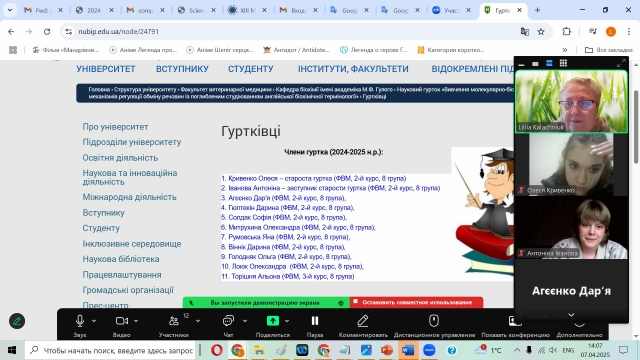Reload the page
The image size is (640, 360).
pos(47,31)
